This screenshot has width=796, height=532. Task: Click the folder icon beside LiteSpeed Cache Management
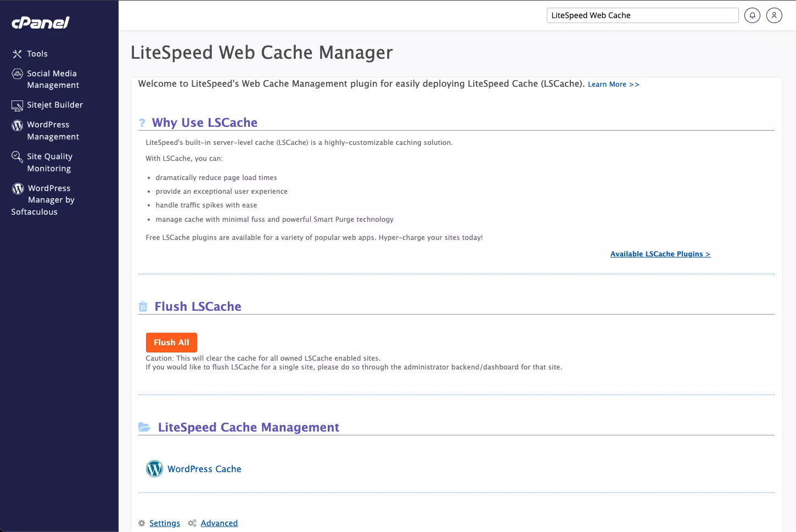pos(145,427)
